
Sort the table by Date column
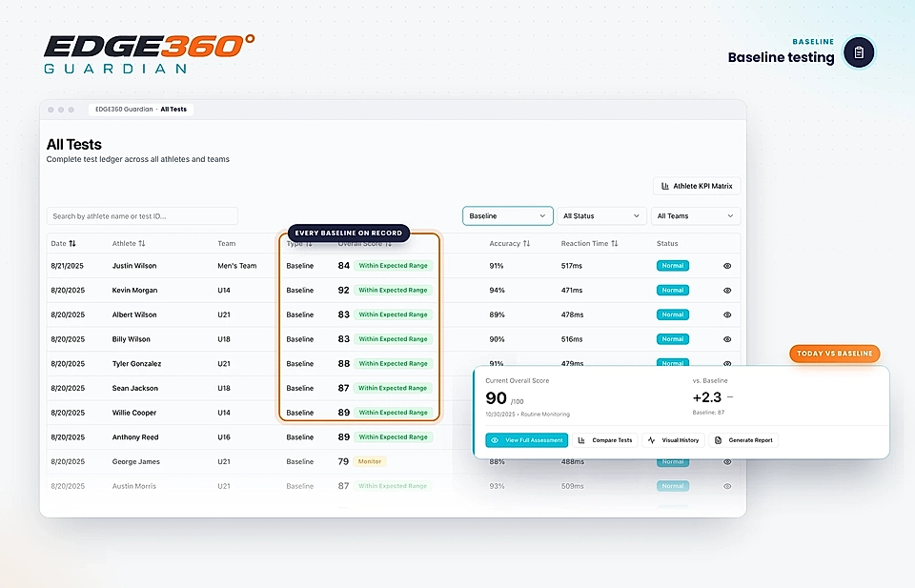[71, 243]
